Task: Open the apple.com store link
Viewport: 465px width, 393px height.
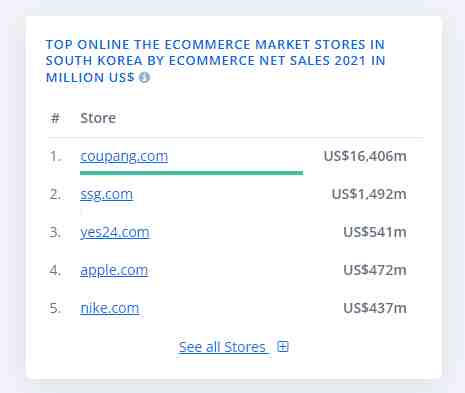Action: click(114, 270)
